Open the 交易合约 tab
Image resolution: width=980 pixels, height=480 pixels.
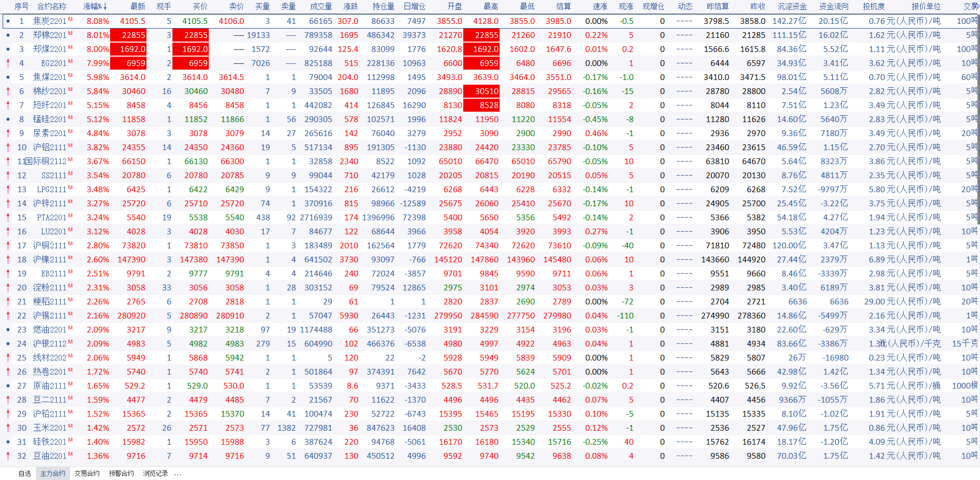coord(87,473)
